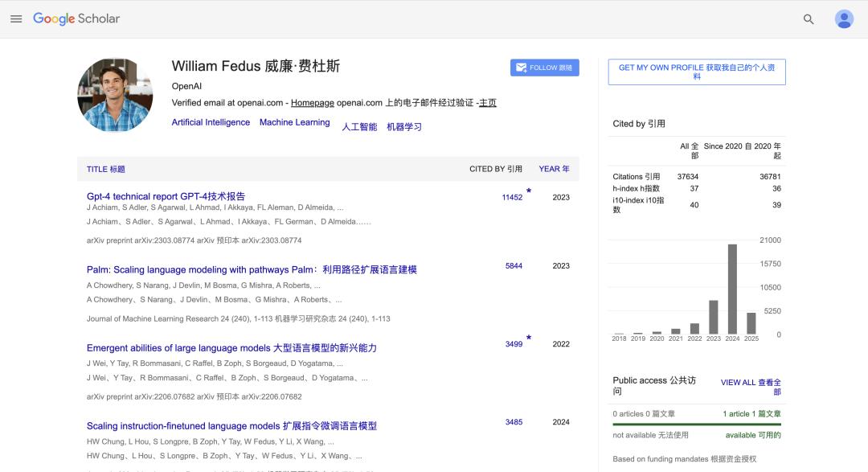Click Based on funding mandates text
868x472 pixels.
(684, 458)
